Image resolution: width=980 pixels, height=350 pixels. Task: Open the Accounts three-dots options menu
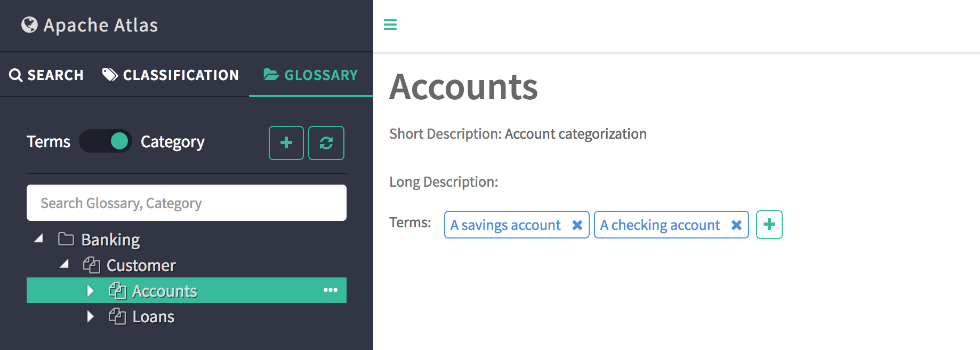(x=331, y=290)
